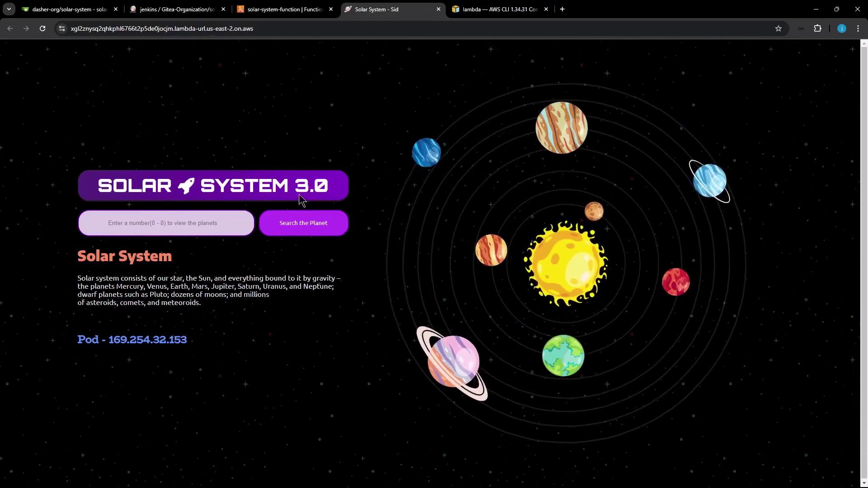Image resolution: width=868 pixels, height=488 pixels.
Task: Close the Solar System - Sid tab
Action: (x=438, y=9)
